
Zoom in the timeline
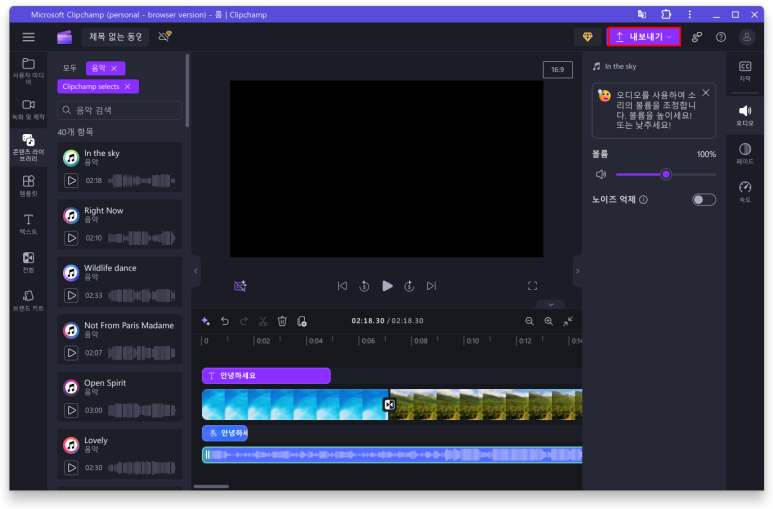(548, 321)
